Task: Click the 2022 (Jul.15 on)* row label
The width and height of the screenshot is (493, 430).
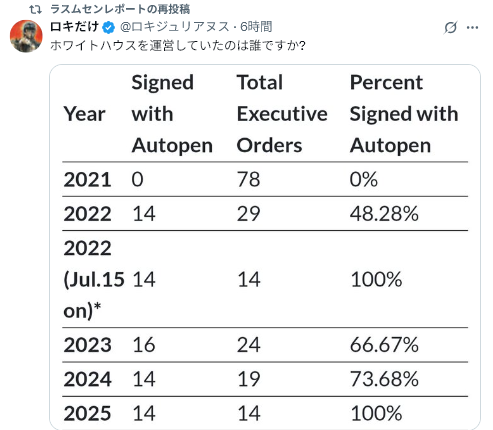Action: (94, 279)
